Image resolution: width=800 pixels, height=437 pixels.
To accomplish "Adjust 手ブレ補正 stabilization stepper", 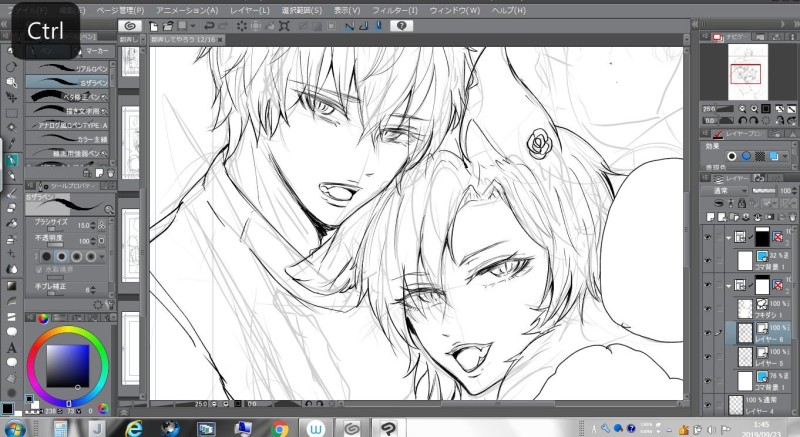I will tap(92, 290).
